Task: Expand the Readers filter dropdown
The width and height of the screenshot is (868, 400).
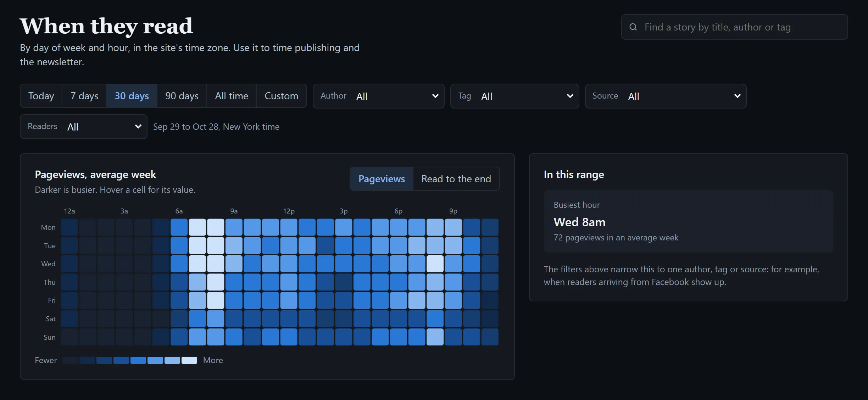Action: (84, 127)
